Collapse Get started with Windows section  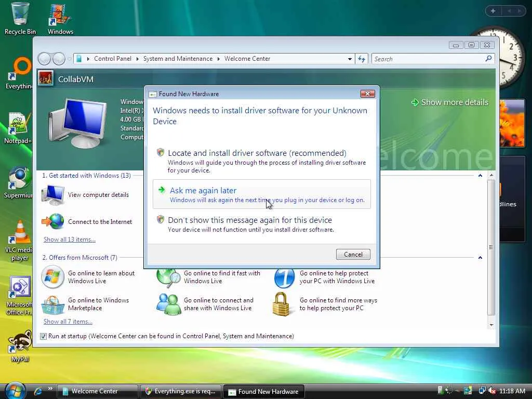click(480, 176)
